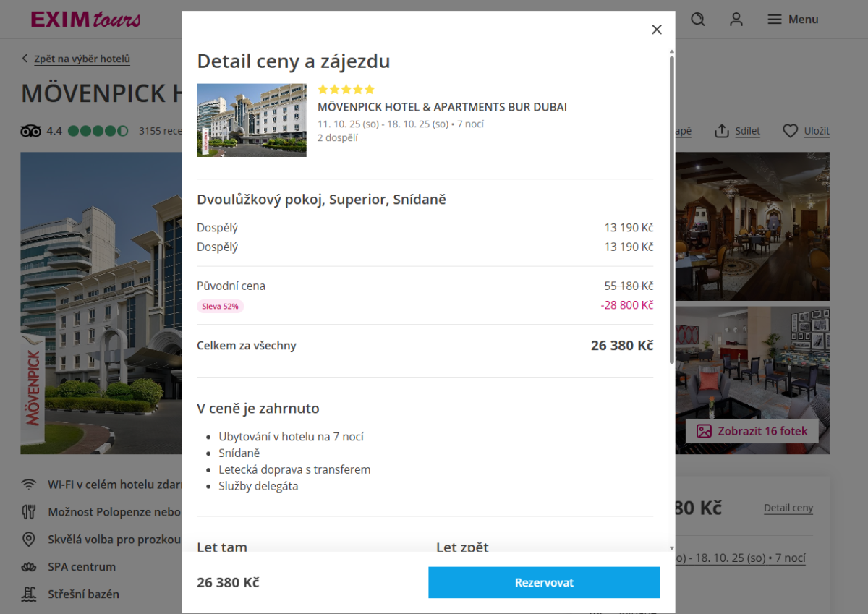Click the EXIM tours logo
This screenshot has width=868, height=614.
[x=85, y=20]
